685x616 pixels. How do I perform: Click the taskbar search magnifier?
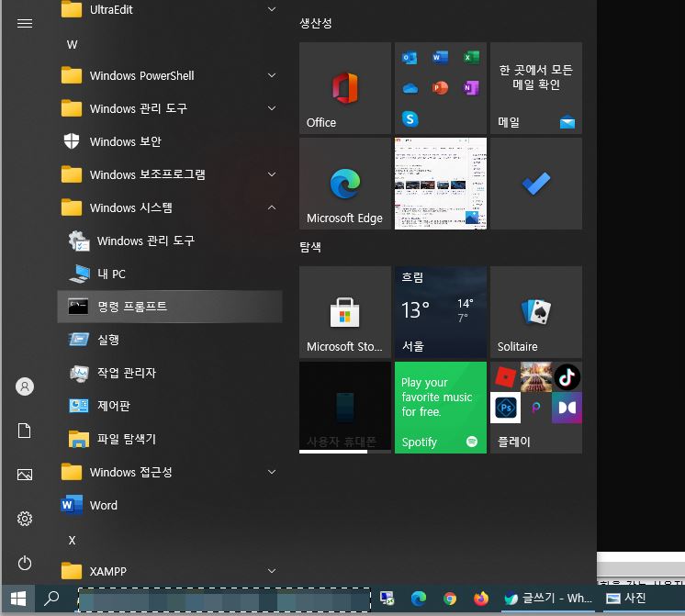coord(51,599)
